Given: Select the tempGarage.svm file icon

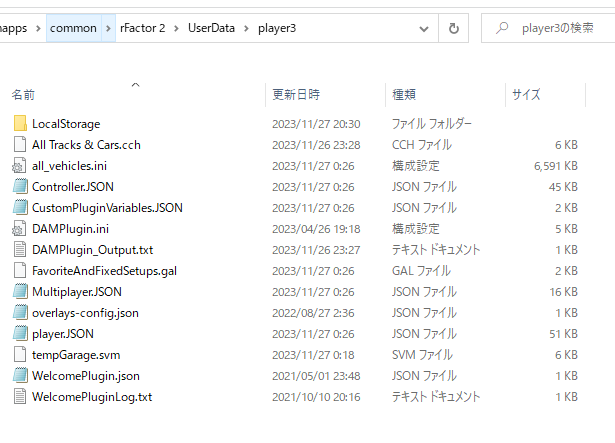Looking at the screenshot, I should click(20, 355).
